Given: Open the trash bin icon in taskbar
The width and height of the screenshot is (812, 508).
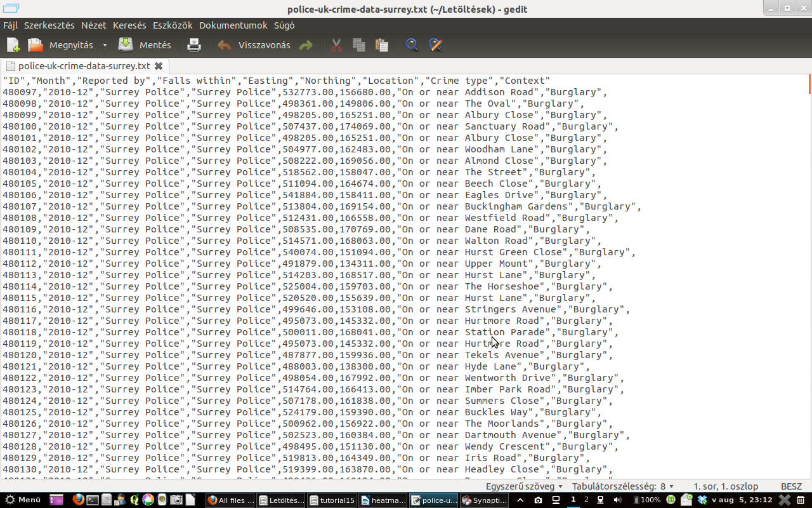Looking at the screenshot, I should click(x=801, y=500).
